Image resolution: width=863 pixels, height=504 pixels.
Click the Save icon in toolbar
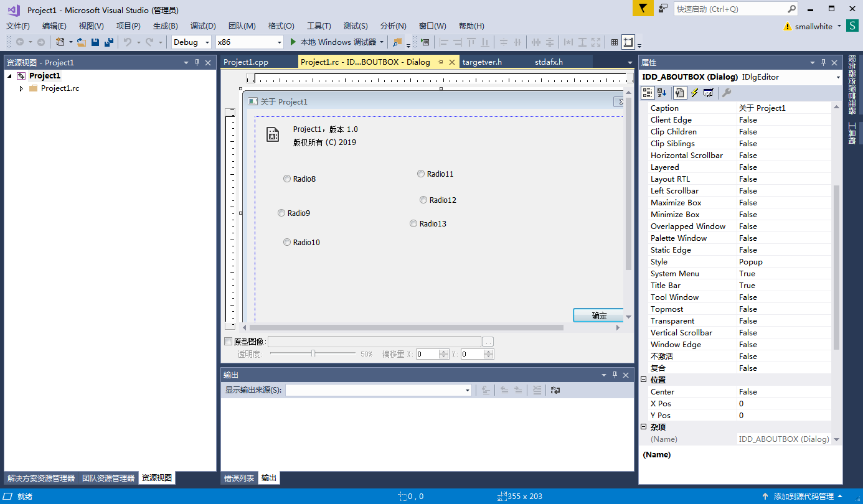coord(95,42)
